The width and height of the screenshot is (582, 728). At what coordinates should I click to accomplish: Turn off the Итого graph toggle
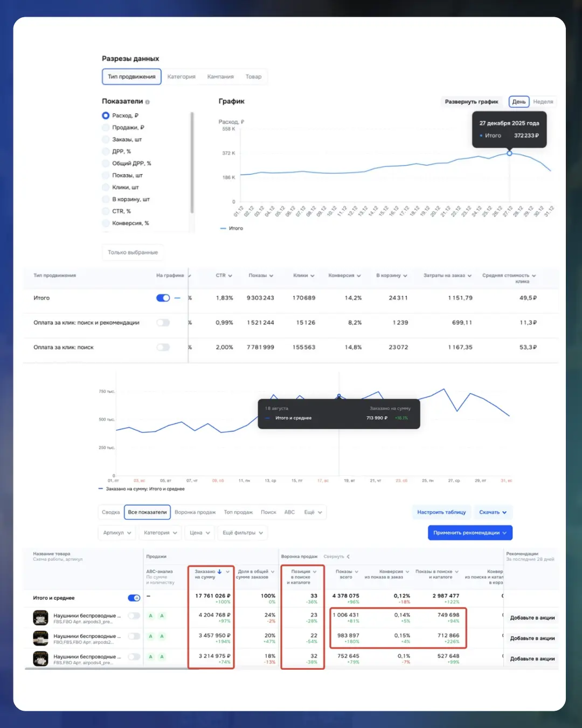click(163, 298)
